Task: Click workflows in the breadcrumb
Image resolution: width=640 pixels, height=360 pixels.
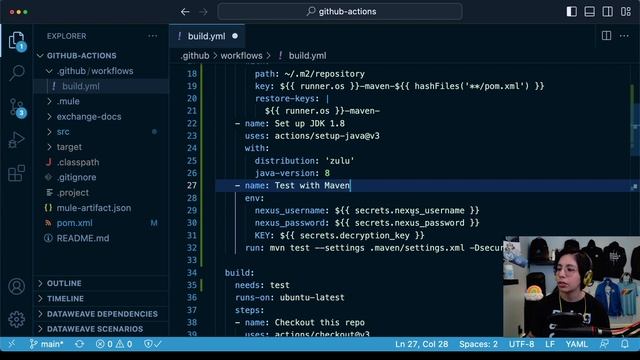Action: [241, 56]
